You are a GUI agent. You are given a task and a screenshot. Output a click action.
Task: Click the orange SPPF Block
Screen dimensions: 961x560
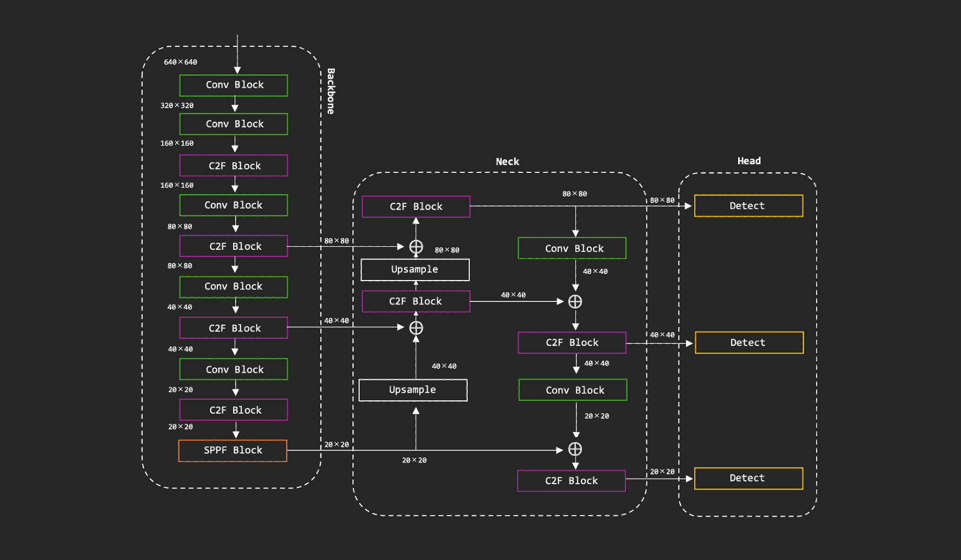pos(233,450)
